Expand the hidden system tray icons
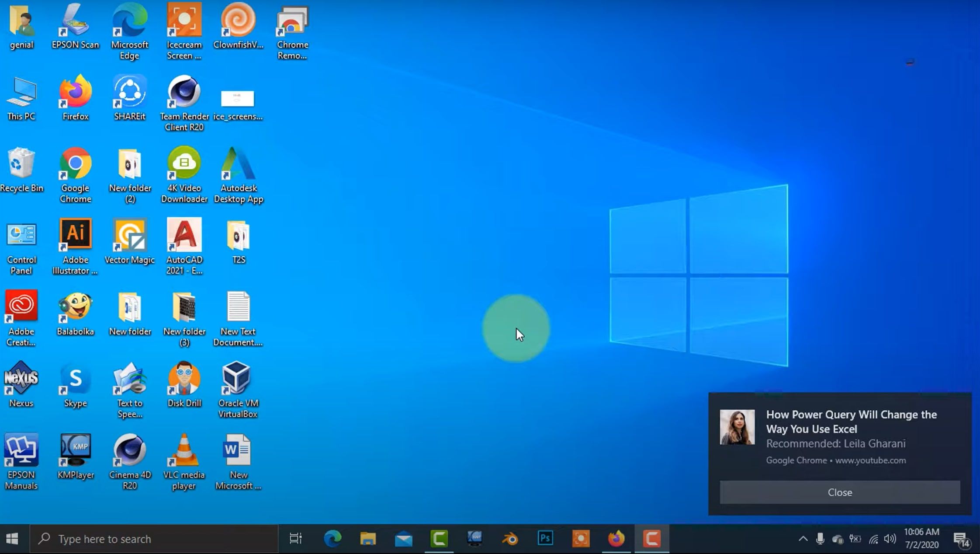Image resolution: width=980 pixels, height=554 pixels. point(803,539)
